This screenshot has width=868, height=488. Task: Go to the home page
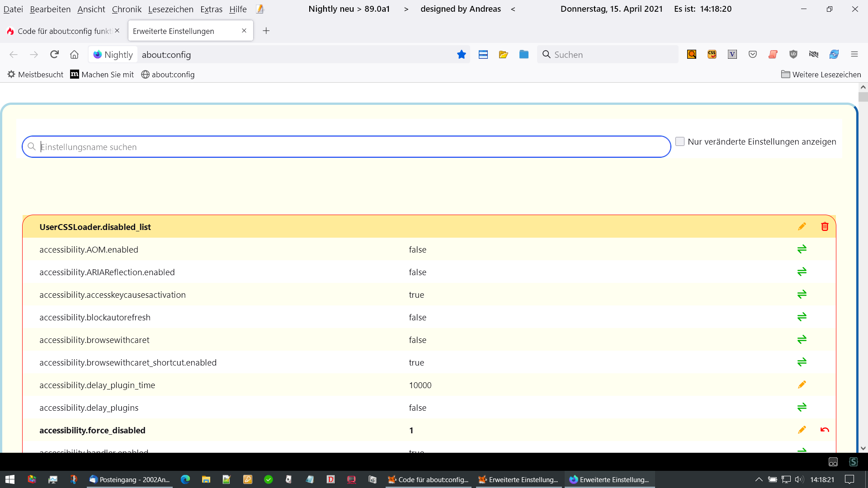point(74,55)
